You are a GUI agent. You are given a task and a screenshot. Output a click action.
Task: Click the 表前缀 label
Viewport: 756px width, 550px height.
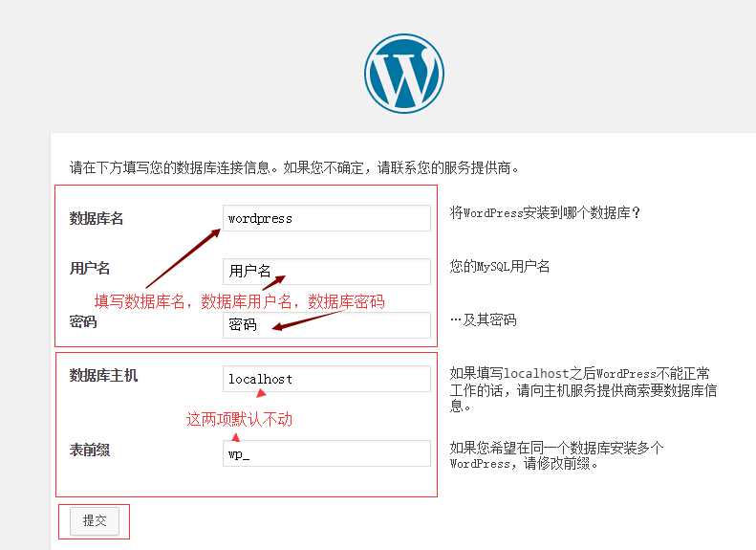tap(90, 451)
